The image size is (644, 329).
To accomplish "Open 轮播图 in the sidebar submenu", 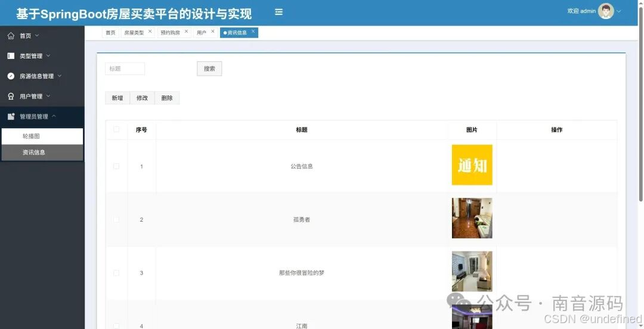I will [42, 136].
